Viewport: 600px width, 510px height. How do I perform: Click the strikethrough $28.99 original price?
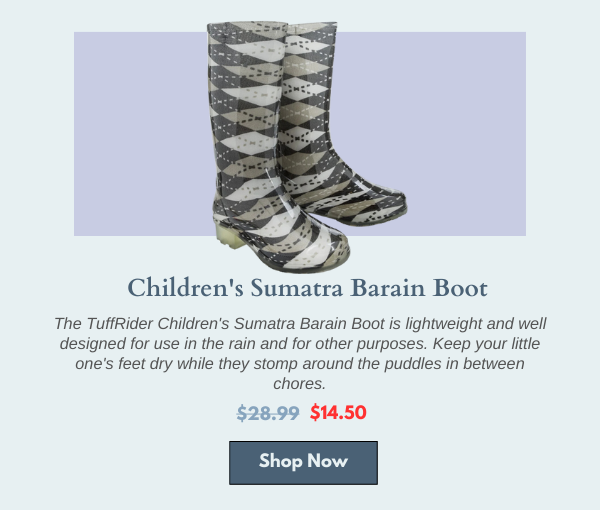click(268, 413)
